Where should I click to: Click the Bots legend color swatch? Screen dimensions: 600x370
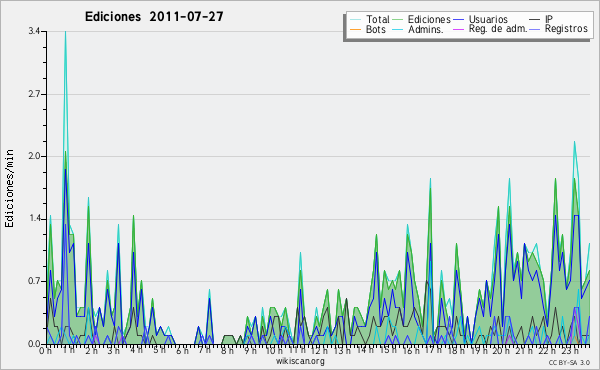point(355,29)
